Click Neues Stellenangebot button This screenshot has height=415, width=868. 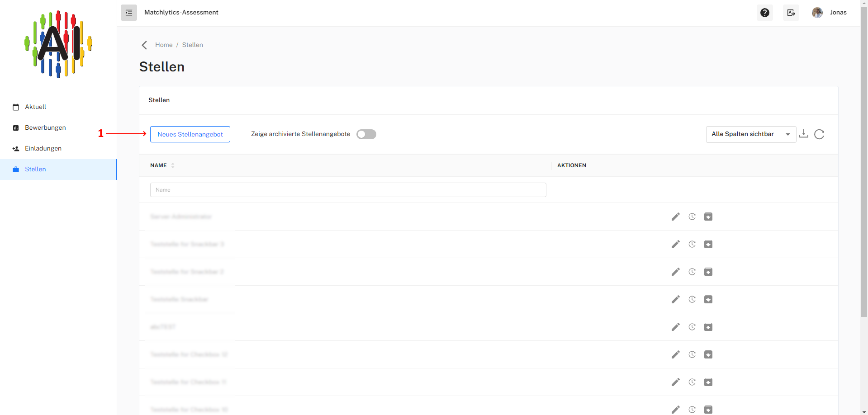click(x=190, y=134)
